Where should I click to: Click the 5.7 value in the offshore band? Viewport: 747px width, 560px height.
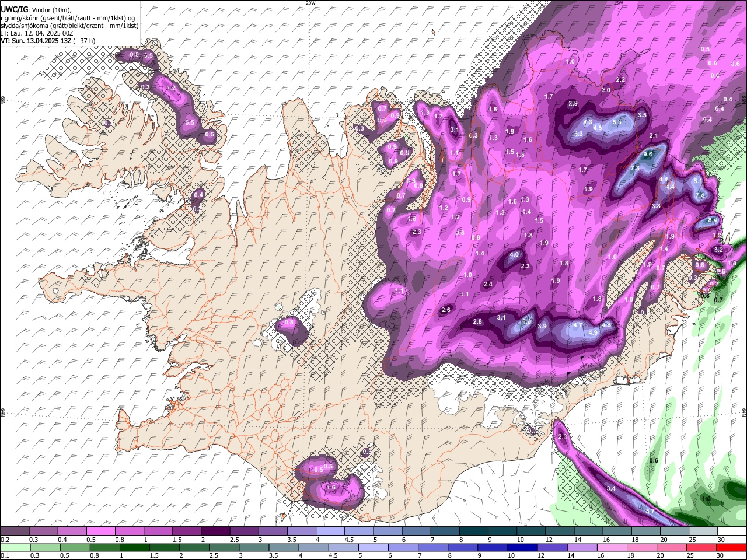(x=651, y=511)
